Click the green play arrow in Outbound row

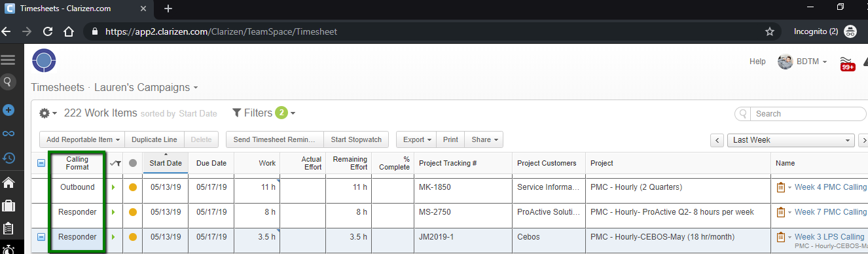113,187
